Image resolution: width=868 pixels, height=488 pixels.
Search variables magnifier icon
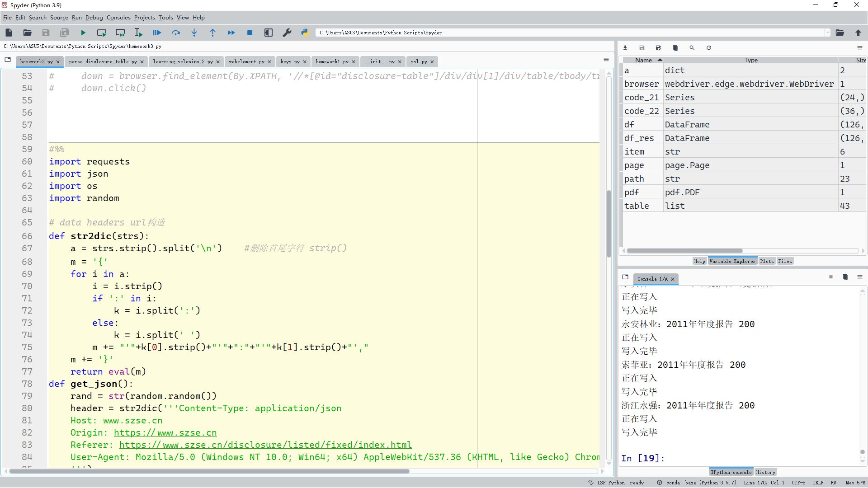[692, 48]
